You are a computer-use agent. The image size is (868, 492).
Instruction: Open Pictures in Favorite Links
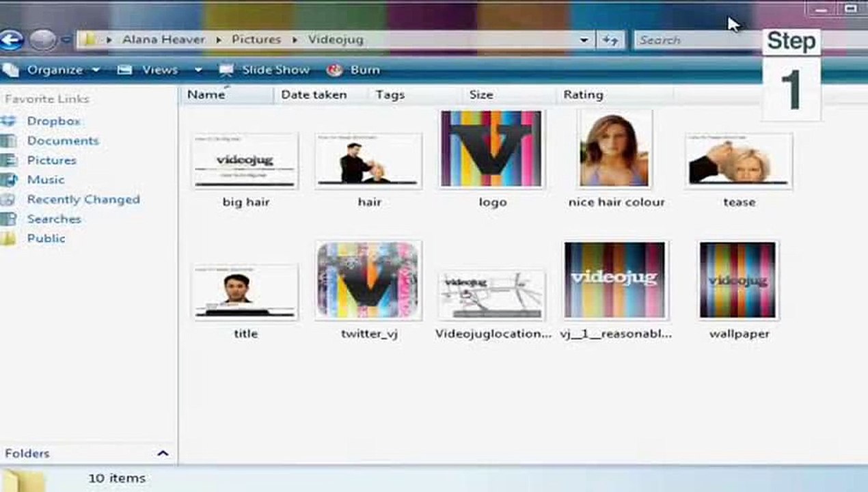click(51, 161)
